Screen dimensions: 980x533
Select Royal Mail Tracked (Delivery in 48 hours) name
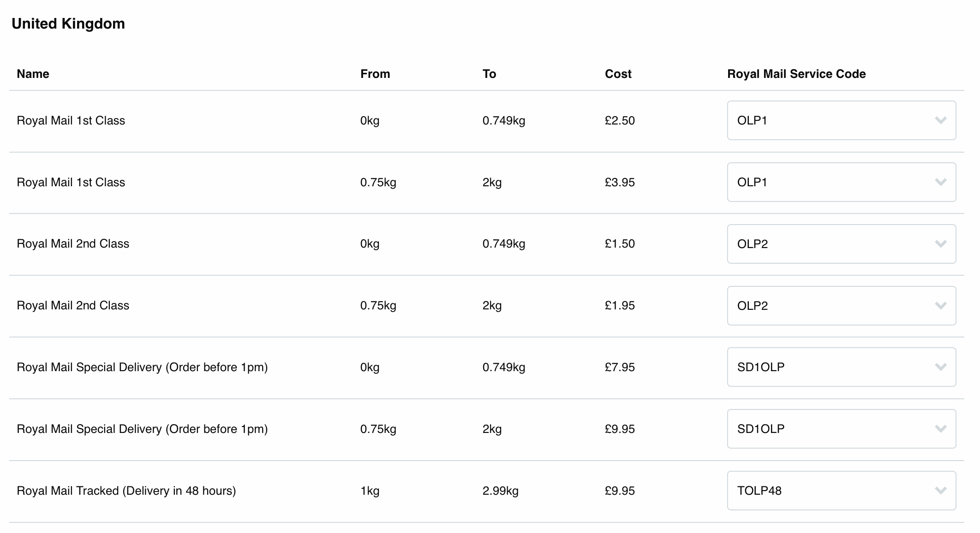(126, 491)
